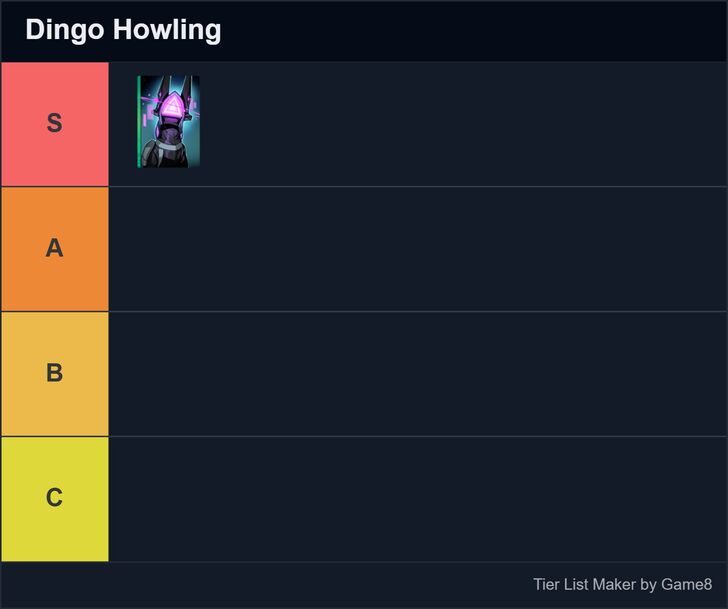Click the word "Dingo" in the header
This screenshot has width=728, height=609.
[65, 30]
